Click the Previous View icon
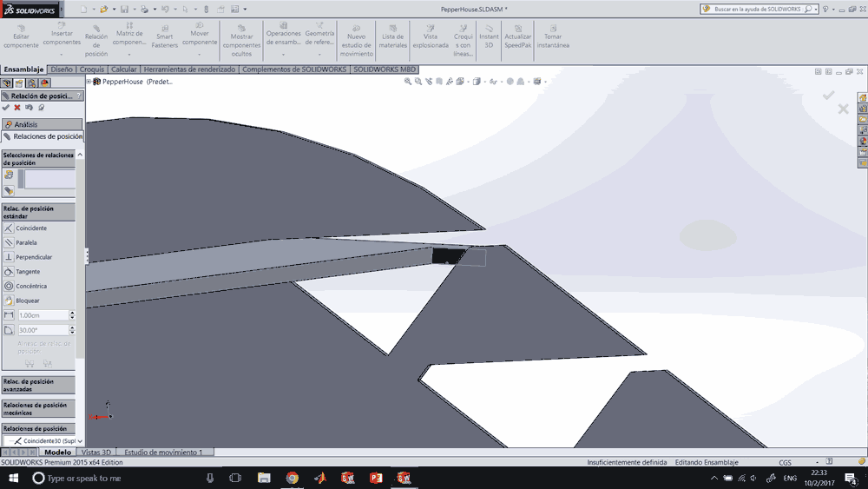This screenshot has height=489, width=868. click(429, 82)
